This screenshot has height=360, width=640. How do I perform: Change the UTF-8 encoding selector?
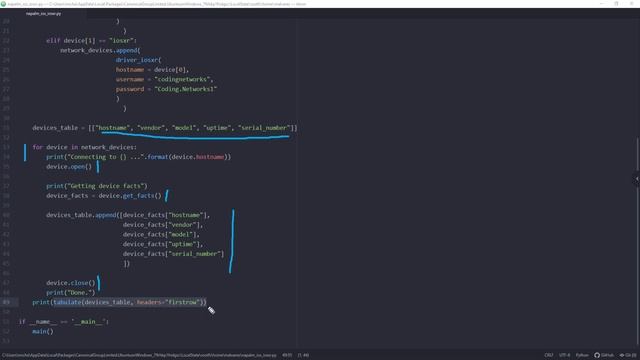click(x=564, y=355)
